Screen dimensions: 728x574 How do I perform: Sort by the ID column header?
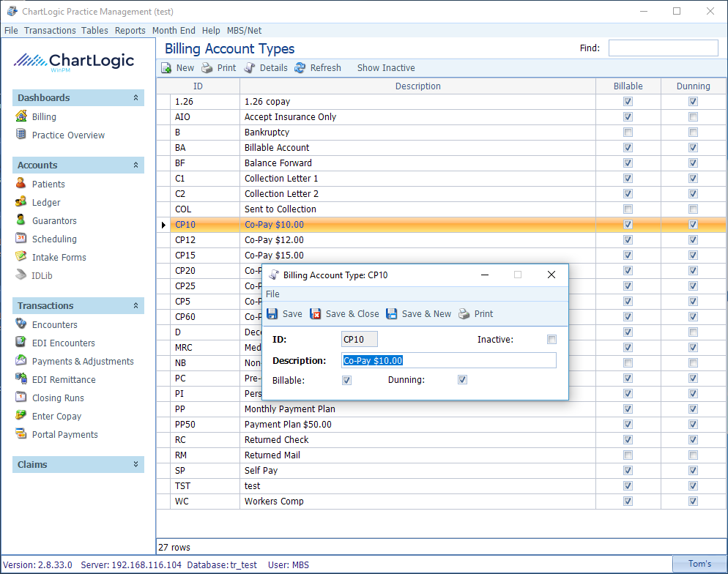pyautogui.click(x=198, y=86)
